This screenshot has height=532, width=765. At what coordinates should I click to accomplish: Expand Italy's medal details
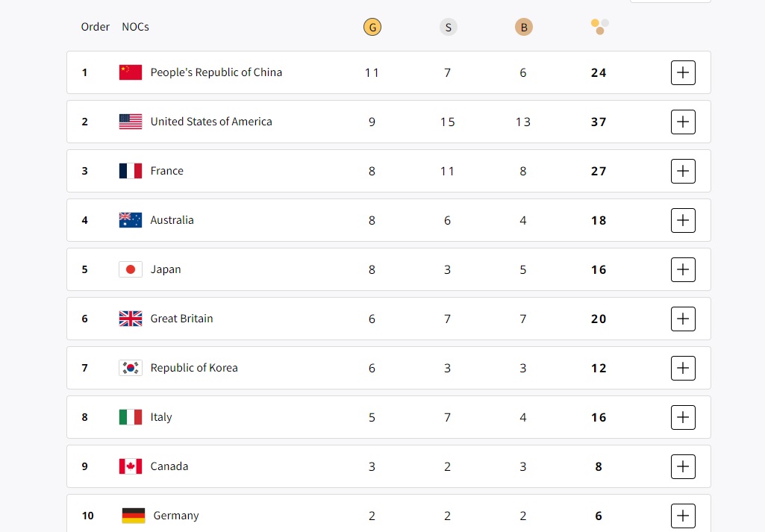[x=683, y=417]
